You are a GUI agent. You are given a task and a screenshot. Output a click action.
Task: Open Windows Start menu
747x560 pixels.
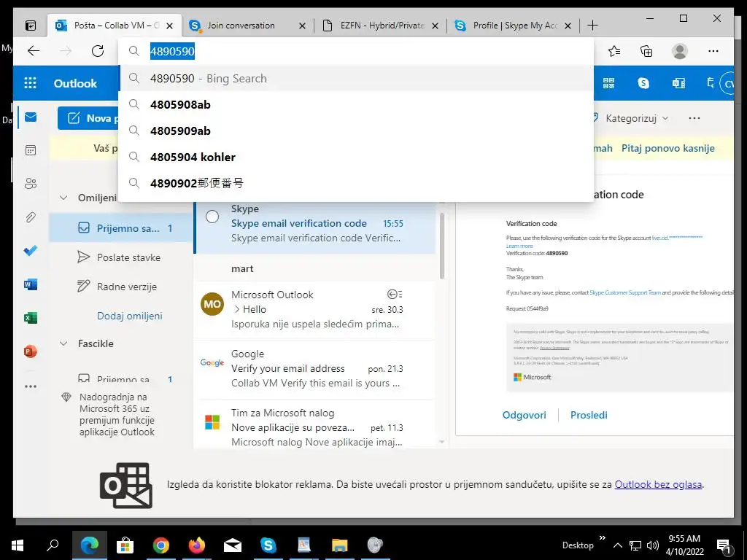[18, 545]
